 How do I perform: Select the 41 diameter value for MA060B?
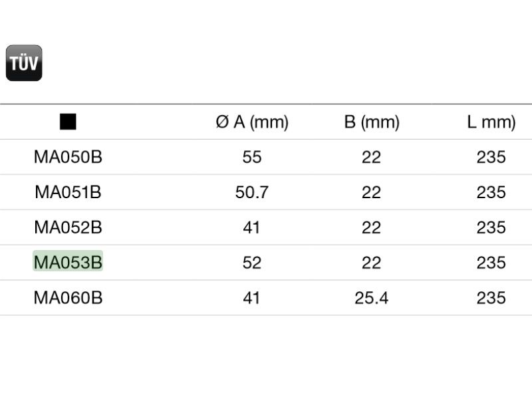click(x=252, y=298)
